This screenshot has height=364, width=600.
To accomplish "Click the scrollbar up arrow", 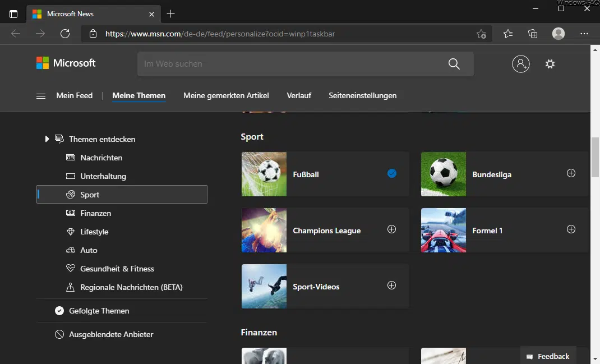I will tap(595, 50).
